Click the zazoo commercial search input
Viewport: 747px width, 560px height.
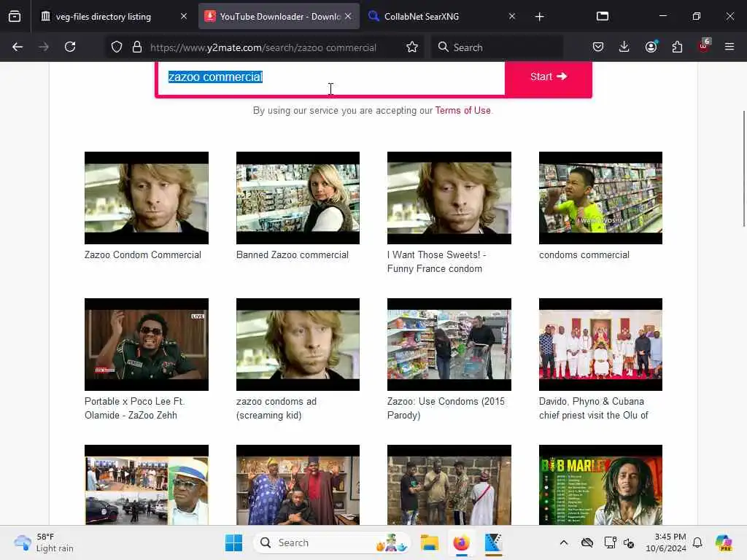click(x=330, y=77)
